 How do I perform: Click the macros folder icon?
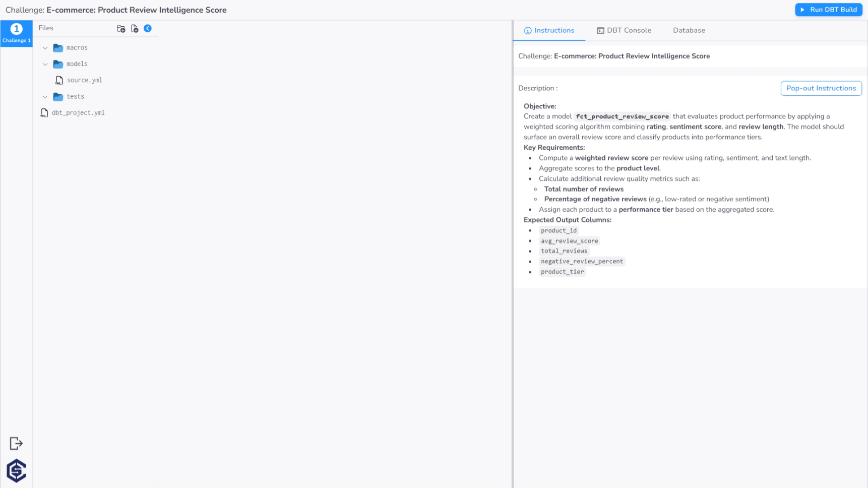[58, 48]
